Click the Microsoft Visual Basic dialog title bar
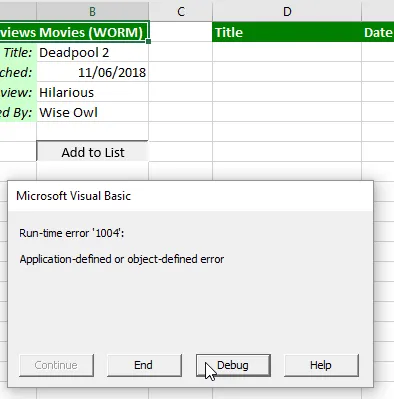The height and width of the screenshot is (399, 394). pos(190,196)
